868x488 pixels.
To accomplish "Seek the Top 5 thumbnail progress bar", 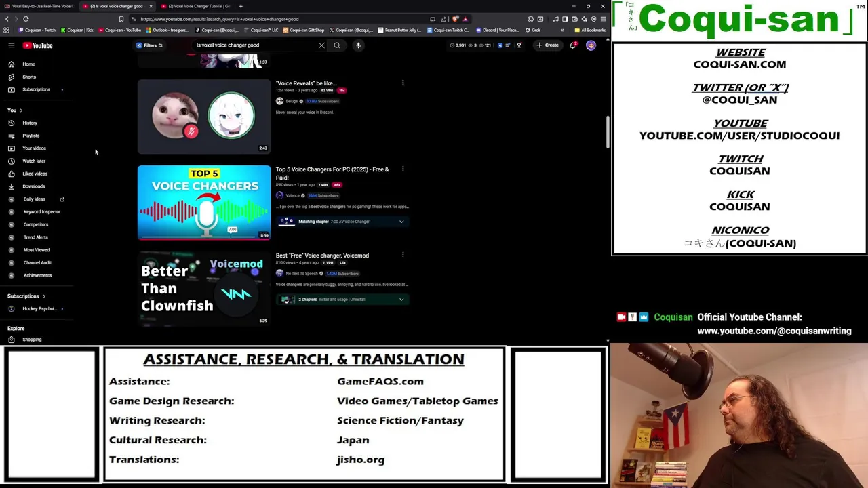I will [204, 239].
